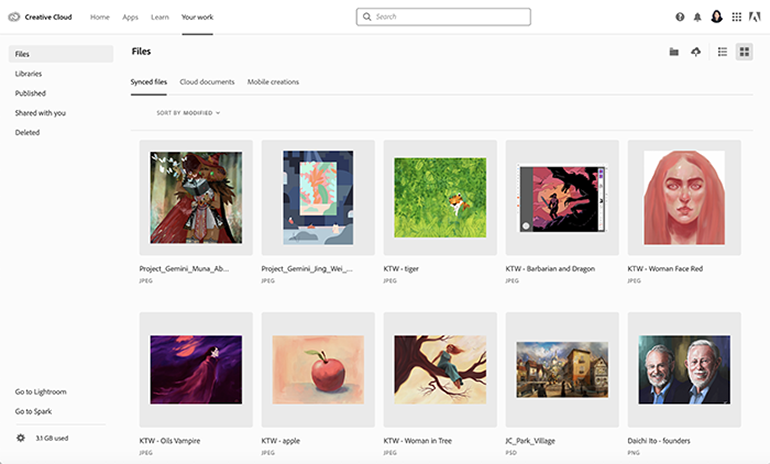This screenshot has height=464, width=770.
Task: Click the cloud upload icon
Action: coord(696,52)
